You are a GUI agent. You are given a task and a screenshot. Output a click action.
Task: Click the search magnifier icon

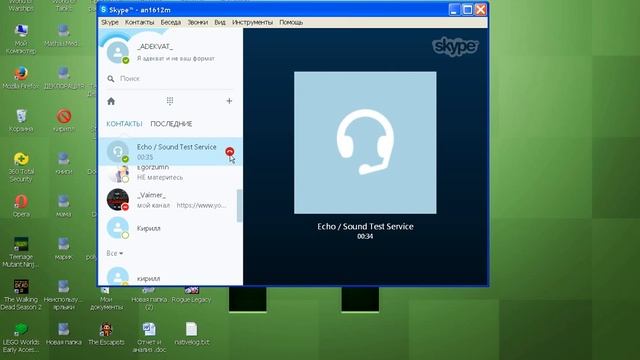pyautogui.click(x=111, y=78)
